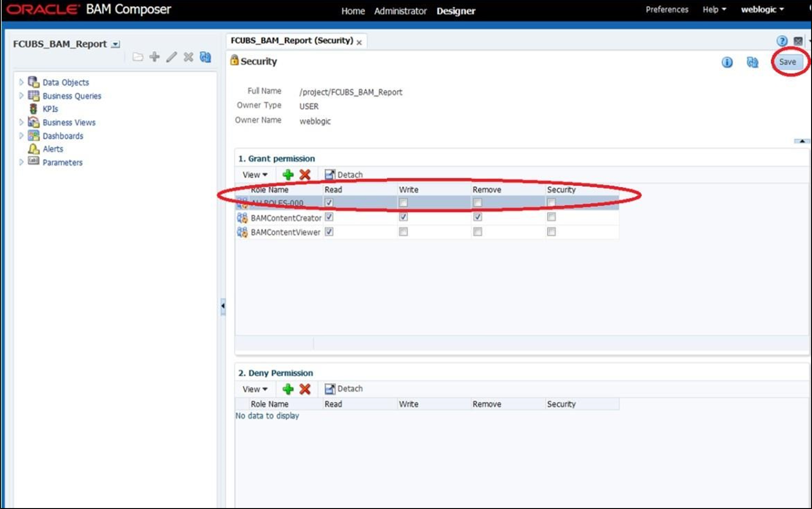Enable Security checkbox for BAMContentViewer
This screenshot has width=812, height=509.
[551, 232]
